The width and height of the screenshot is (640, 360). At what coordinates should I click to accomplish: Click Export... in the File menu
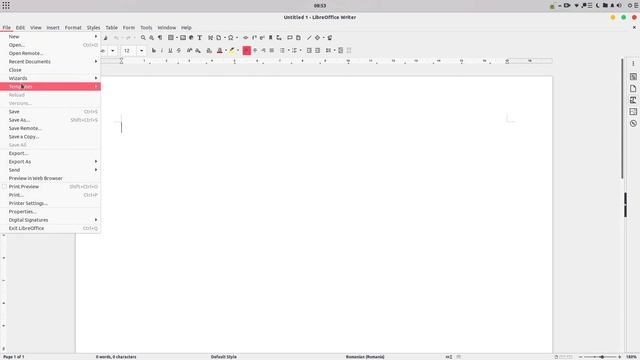50,153
